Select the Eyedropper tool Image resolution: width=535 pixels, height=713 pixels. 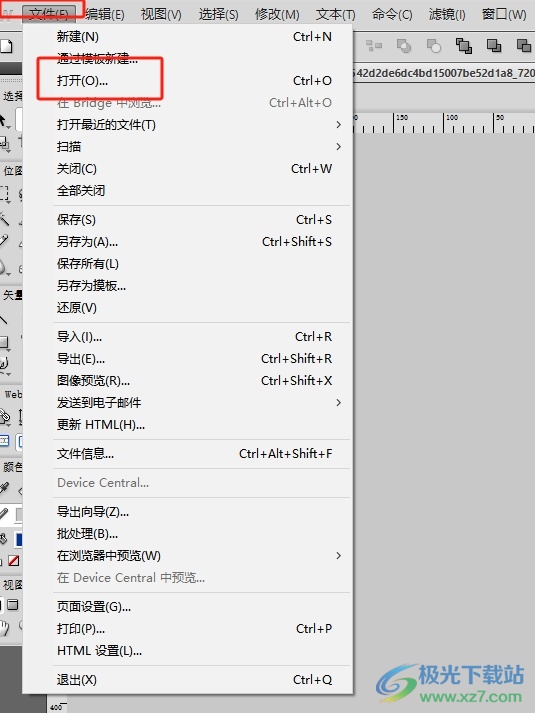click(5, 489)
